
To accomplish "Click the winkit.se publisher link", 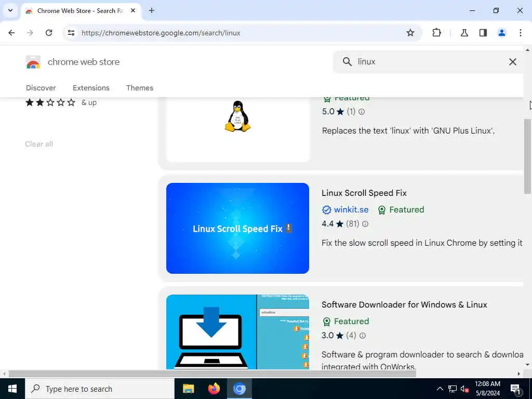I will click(351, 210).
